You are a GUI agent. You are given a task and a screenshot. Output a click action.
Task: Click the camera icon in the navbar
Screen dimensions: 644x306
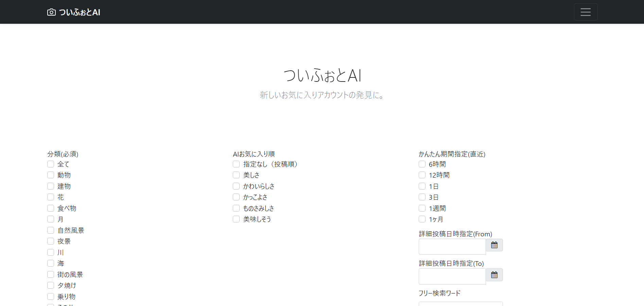pos(51,12)
